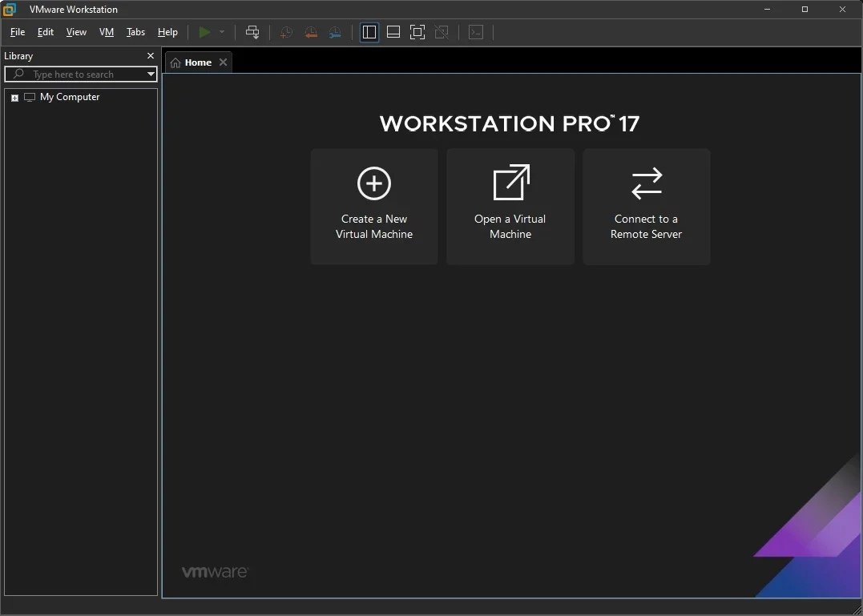Click Send Ctrl+Alt+Del toolbar icon
The image size is (863, 616).
pyautogui.click(x=252, y=33)
